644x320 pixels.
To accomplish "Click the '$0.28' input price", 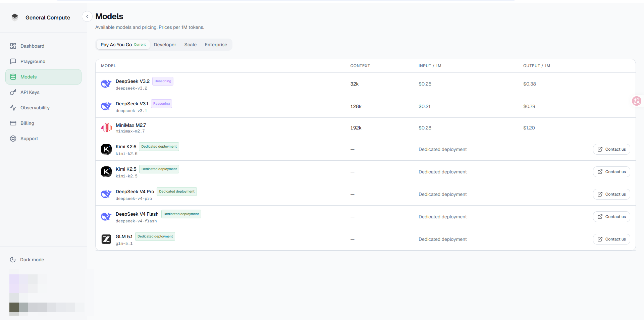I will [x=425, y=128].
